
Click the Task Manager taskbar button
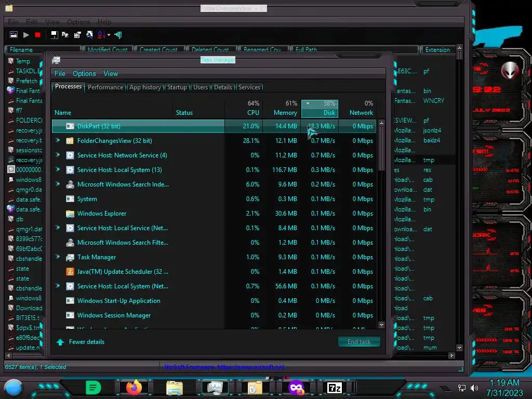point(215,388)
